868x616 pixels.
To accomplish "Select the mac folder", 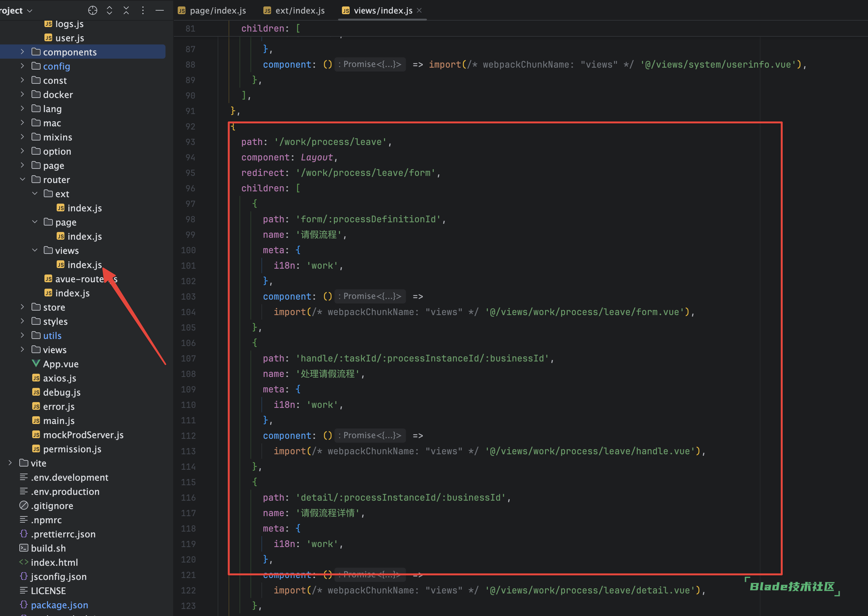I will 46,123.
